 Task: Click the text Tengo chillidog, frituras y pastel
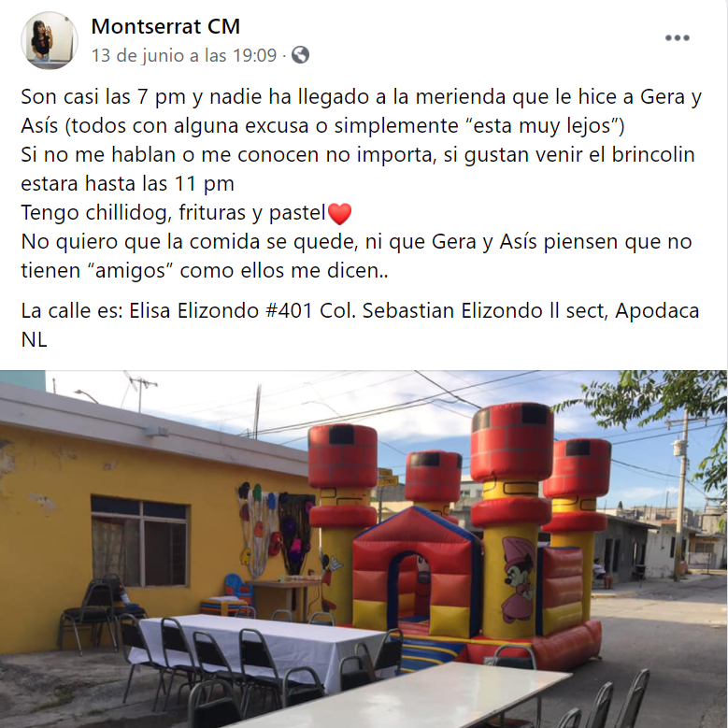click(173, 213)
